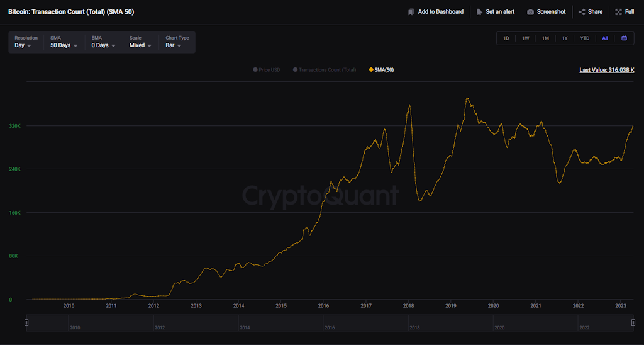
Task: Click the Full screen expand icon
Action: pos(619,12)
